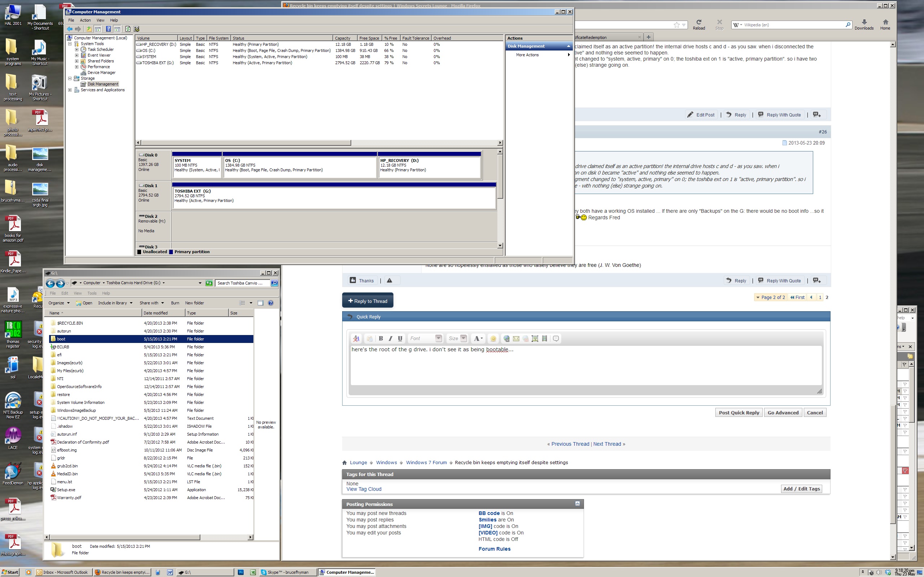The width and height of the screenshot is (924, 577).
Task: Toggle bold in the Quick Reply editor
Action: point(381,339)
